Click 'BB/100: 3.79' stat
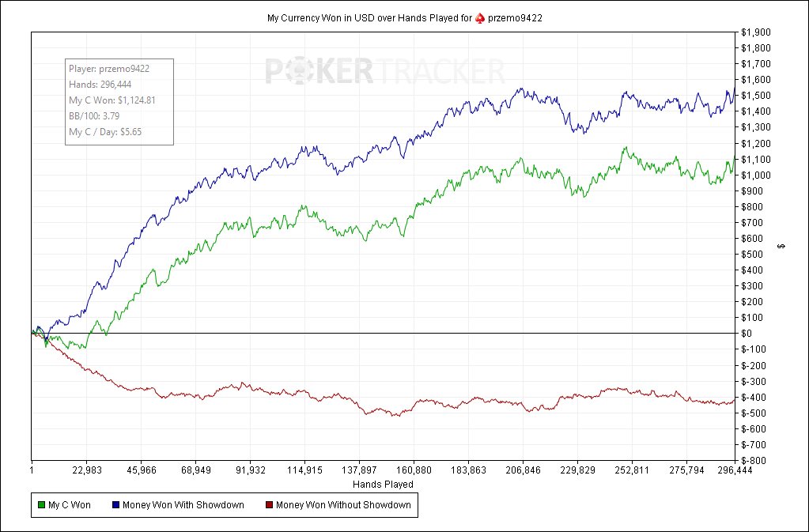The width and height of the screenshot is (809, 532). pos(94,116)
